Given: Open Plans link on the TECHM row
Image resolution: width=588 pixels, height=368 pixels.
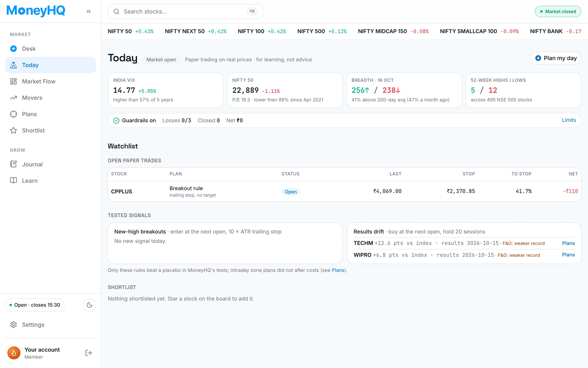Looking at the screenshot, I should click(568, 243).
